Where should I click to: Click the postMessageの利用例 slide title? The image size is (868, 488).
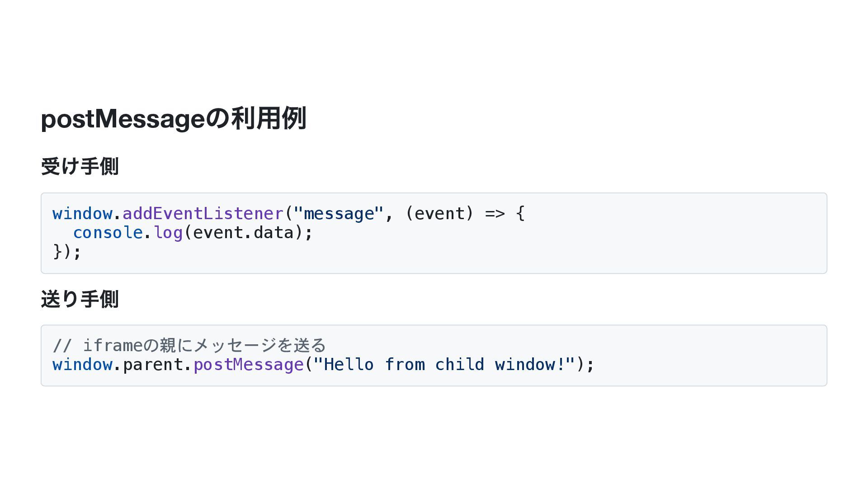pos(174,119)
